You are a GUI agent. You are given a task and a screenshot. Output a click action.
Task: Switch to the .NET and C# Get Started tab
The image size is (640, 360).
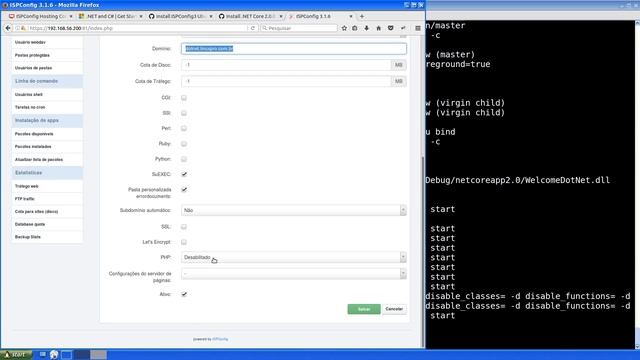[110, 16]
